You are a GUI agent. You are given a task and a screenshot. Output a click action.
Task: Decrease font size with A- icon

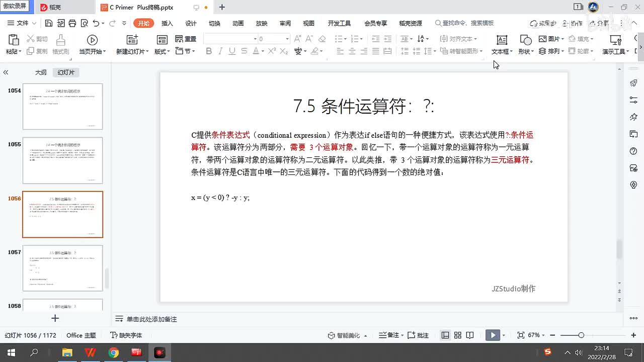click(x=310, y=39)
